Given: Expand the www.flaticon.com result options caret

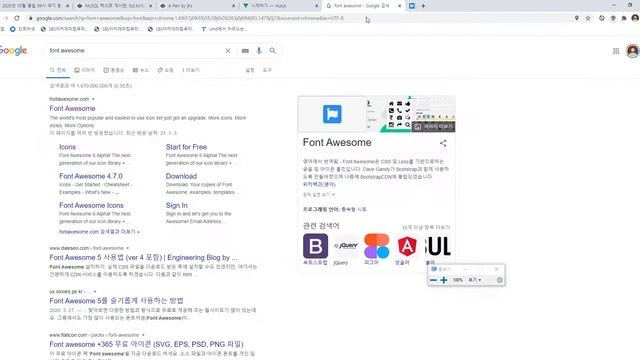Looking at the screenshot, I should coord(143,335).
